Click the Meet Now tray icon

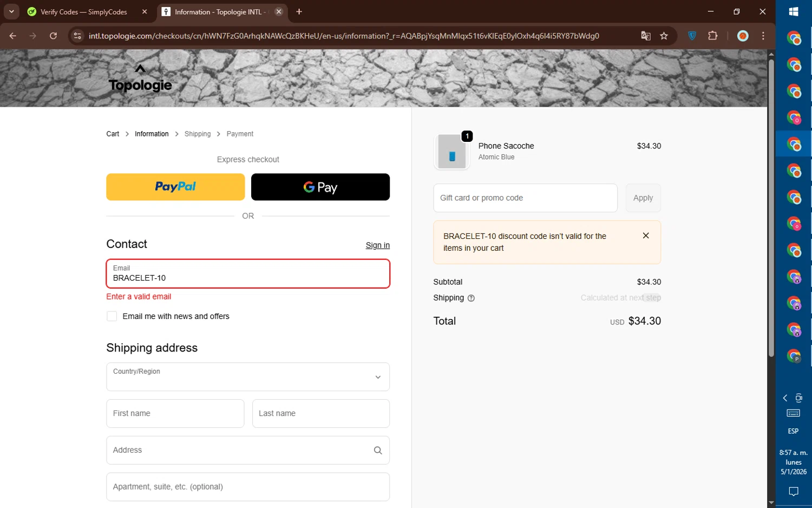[799, 398]
